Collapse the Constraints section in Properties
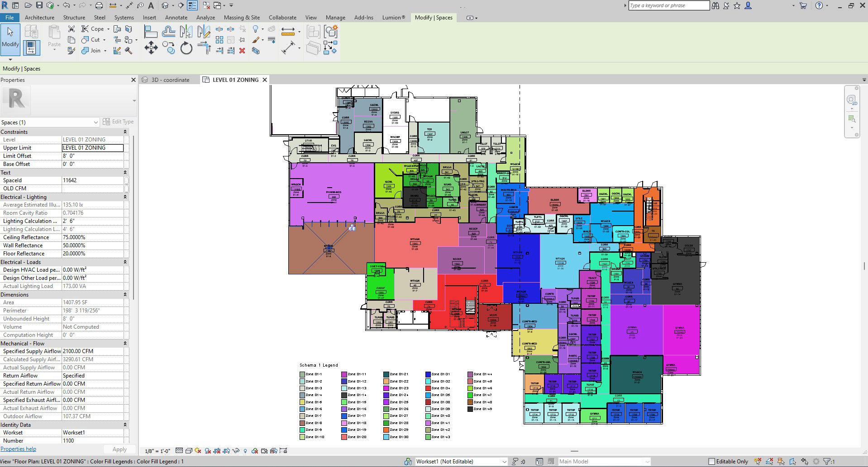This screenshot has height=467, width=868. (x=125, y=132)
